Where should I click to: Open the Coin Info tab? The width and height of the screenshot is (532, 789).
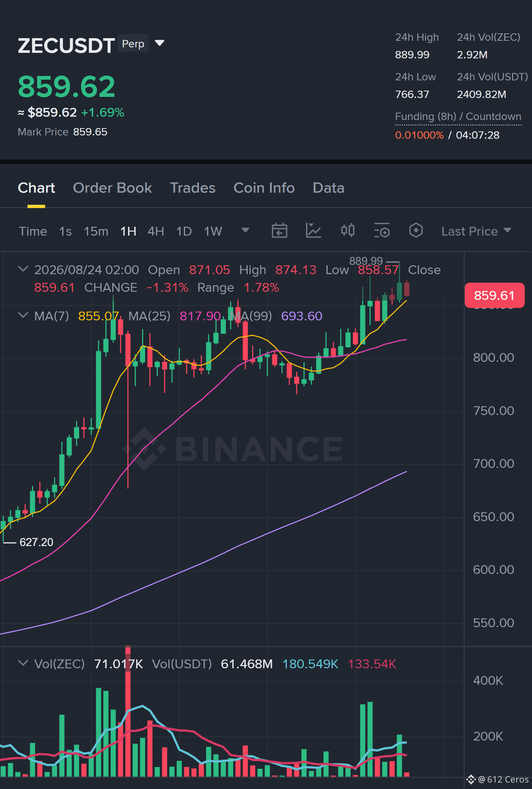click(x=264, y=188)
